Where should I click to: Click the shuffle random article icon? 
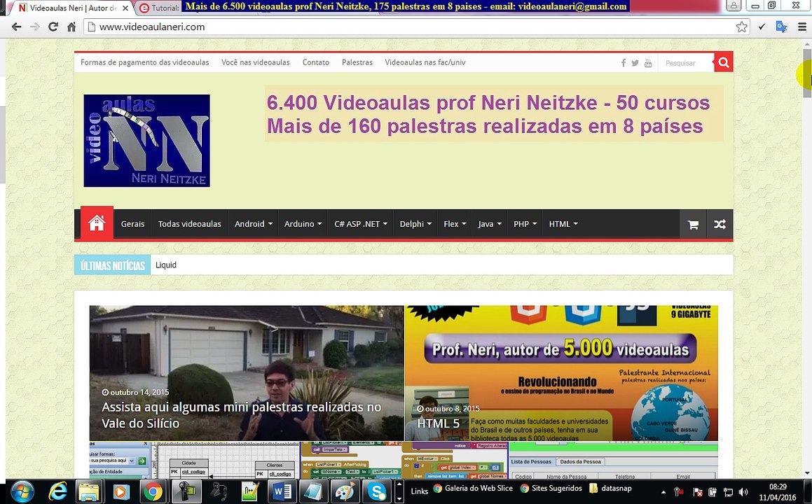tap(720, 224)
